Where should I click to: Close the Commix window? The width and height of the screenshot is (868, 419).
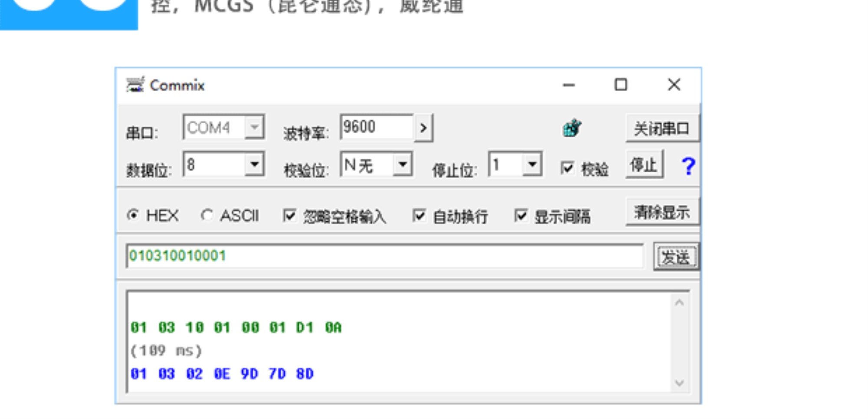(x=674, y=85)
